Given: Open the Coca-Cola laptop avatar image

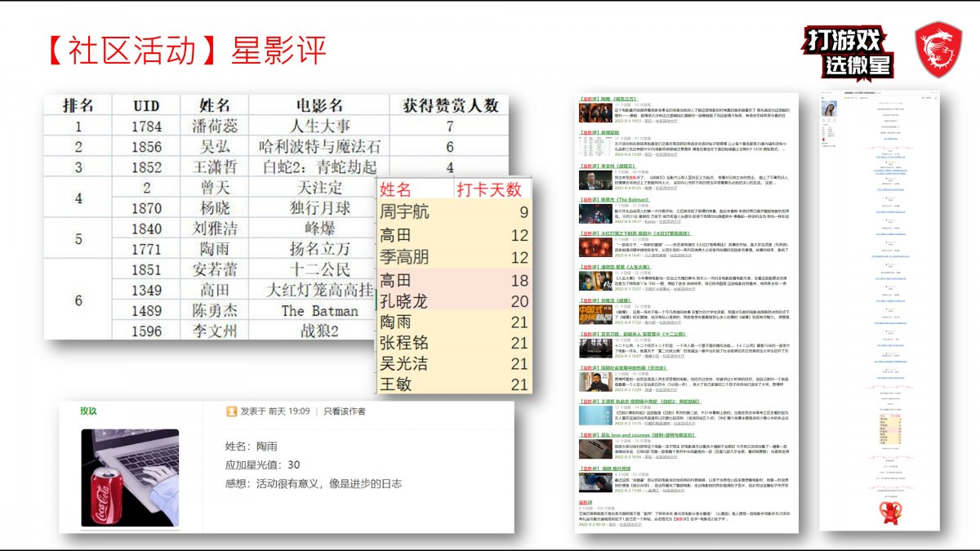Looking at the screenshot, I should point(130,478).
